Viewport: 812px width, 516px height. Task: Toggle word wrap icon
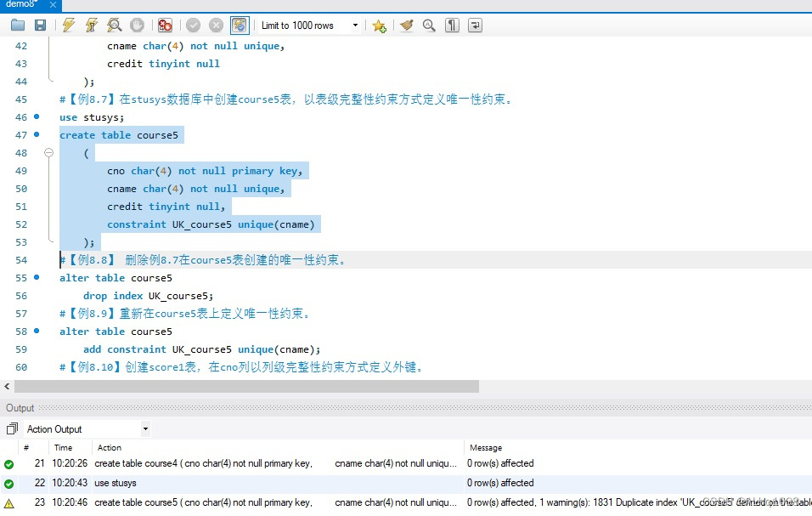475,25
